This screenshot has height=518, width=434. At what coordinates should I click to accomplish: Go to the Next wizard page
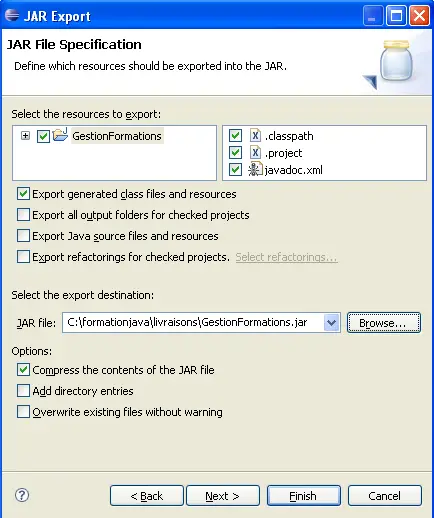click(223, 496)
